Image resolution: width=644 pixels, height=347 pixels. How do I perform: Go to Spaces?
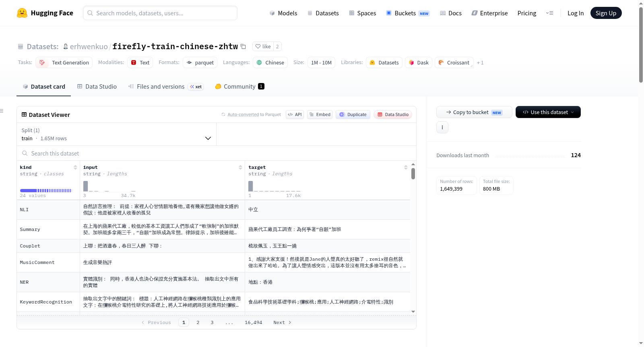[x=363, y=13]
